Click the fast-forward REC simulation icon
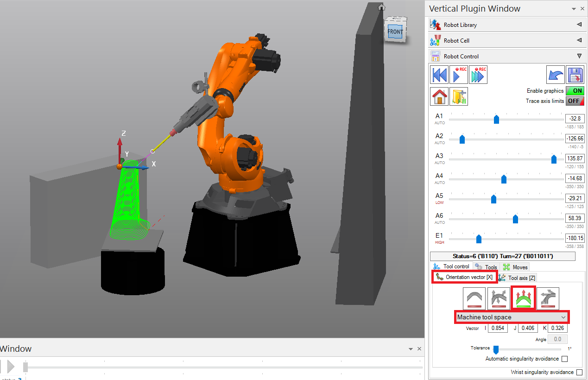Screen dimensions: 588x380 pyautogui.click(x=478, y=74)
